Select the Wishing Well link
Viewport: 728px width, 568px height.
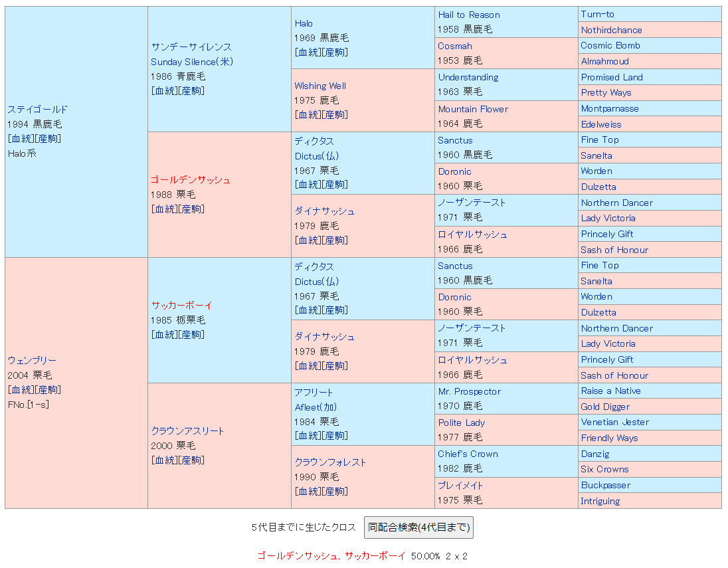pyautogui.click(x=320, y=86)
